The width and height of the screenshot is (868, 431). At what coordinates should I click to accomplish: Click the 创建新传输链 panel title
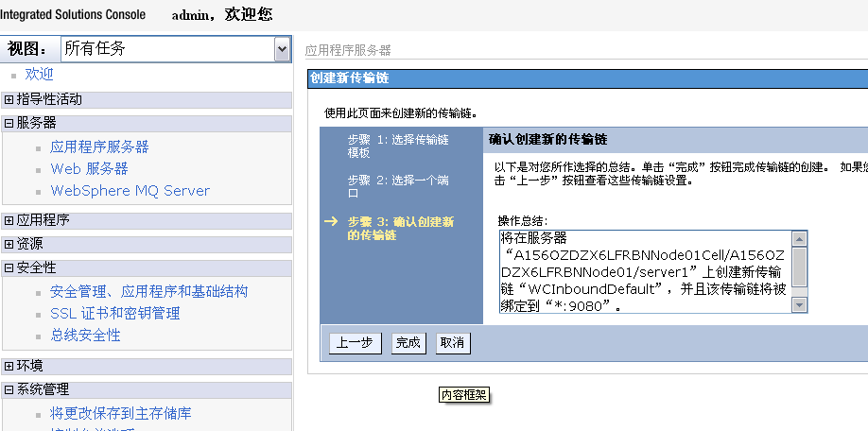coord(349,78)
